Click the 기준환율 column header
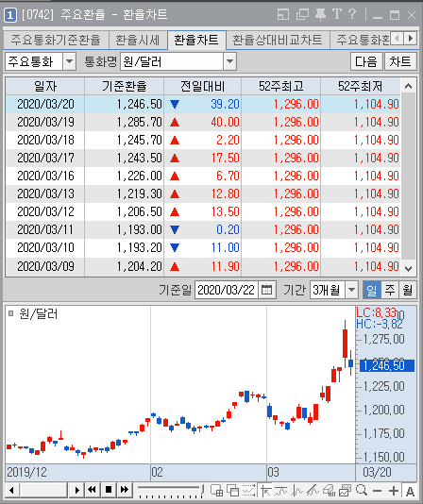Screen dimensions: 423x504 [125, 86]
